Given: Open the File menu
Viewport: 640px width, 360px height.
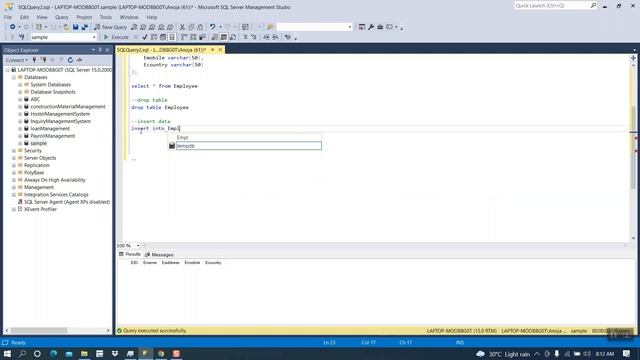Looking at the screenshot, I should [x=8, y=17].
